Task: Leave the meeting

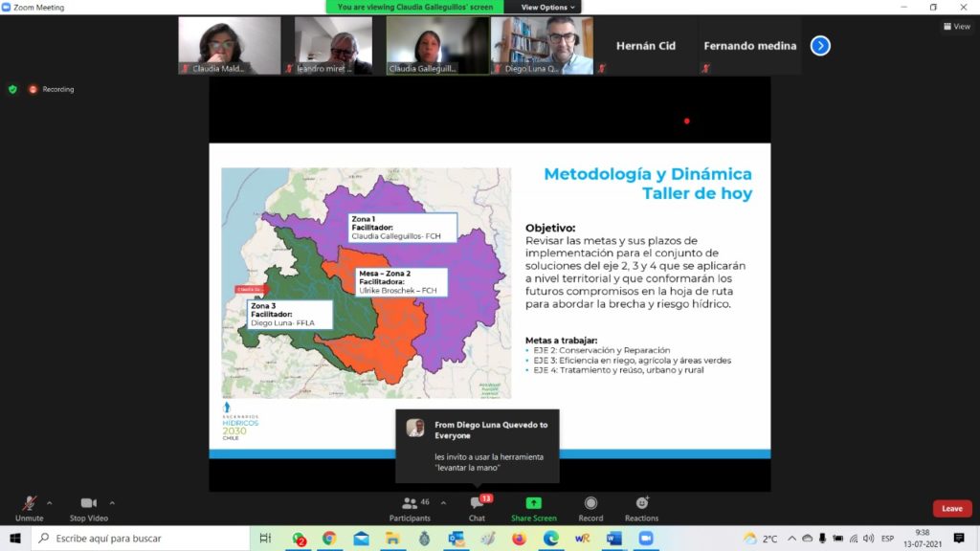Action: point(951,509)
